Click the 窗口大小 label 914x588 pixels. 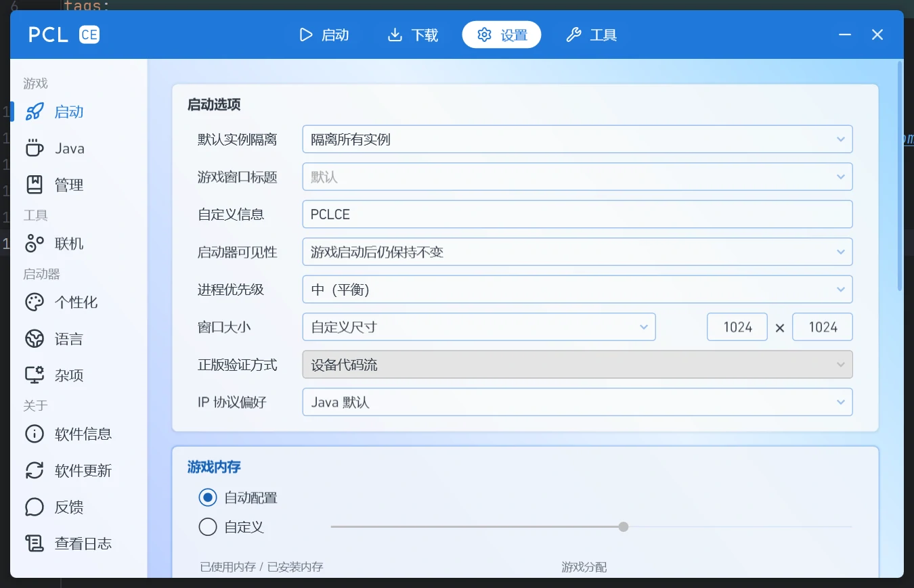click(x=224, y=327)
